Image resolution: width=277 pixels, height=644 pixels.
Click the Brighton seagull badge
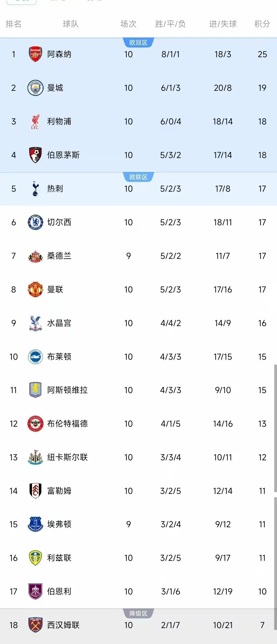tap(35, 357)
